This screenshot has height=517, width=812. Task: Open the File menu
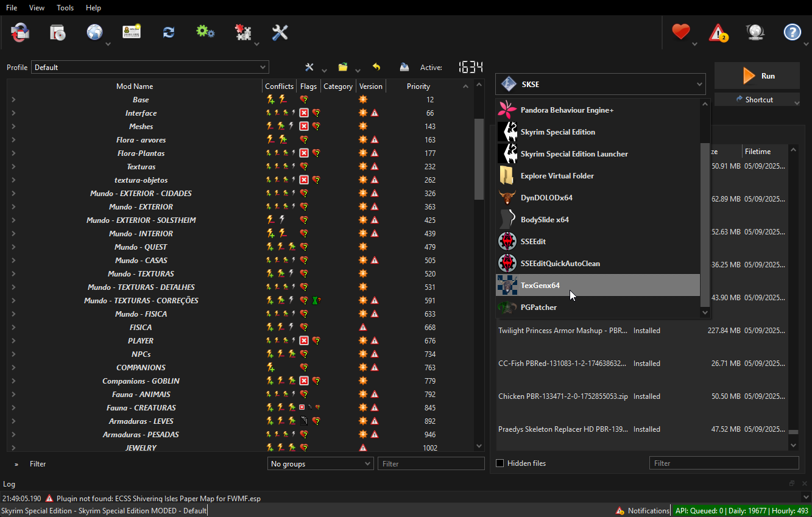point(12,8)
